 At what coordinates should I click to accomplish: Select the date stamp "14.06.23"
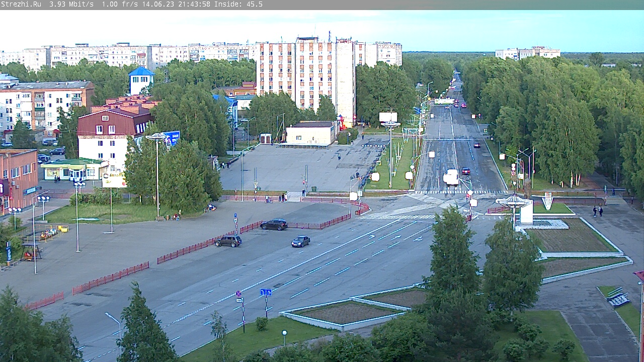pos(158,4)
